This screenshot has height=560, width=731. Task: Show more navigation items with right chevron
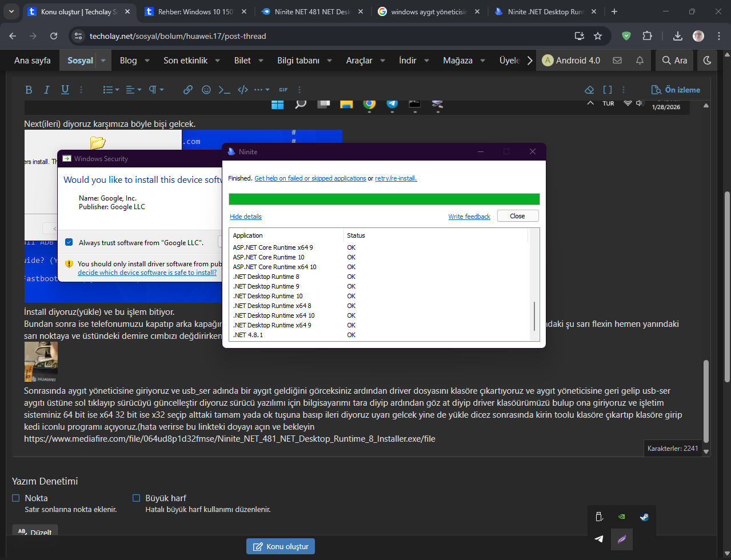[530, 61]
